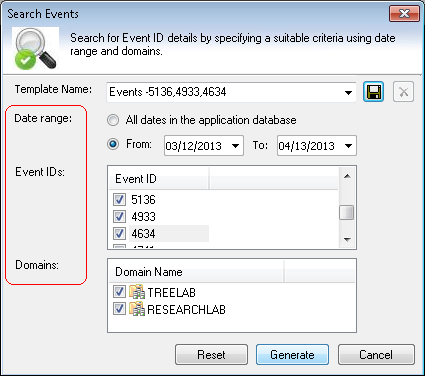
Task: Select All dates in the application database
Action: [113, 120]
